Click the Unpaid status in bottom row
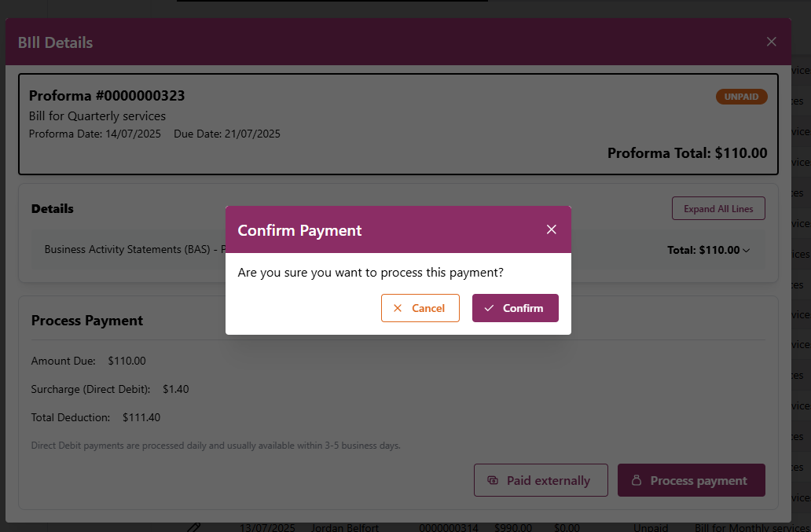811x532 pixels. click(x=650, y=528)
